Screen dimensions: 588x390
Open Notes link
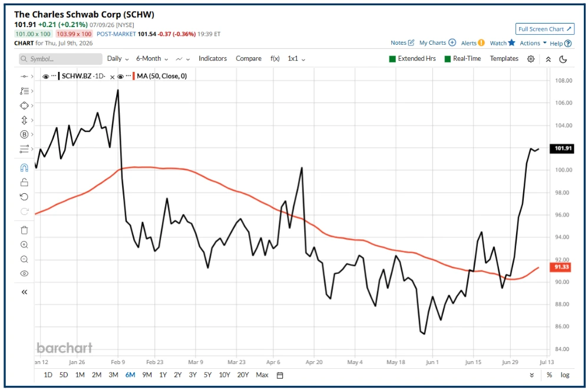point(402,43)
